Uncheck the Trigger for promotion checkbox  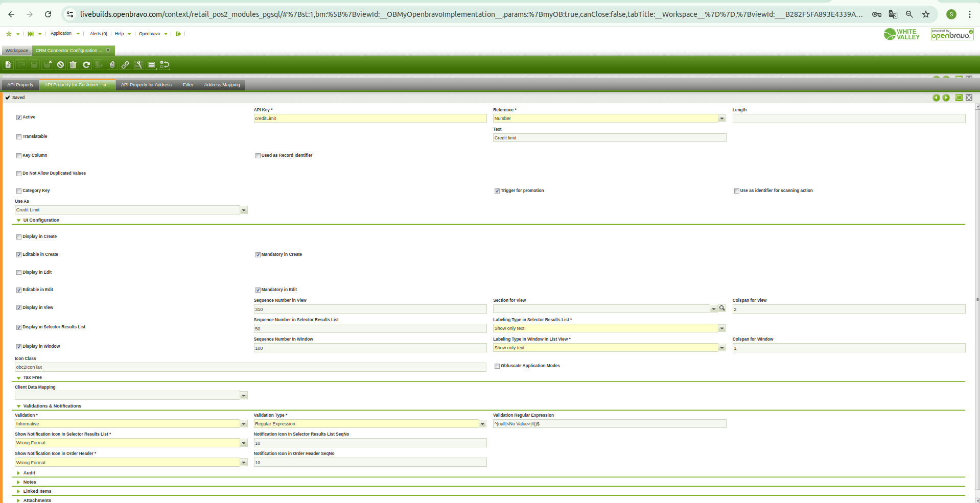pyautogui.click(x=497, y=191)
